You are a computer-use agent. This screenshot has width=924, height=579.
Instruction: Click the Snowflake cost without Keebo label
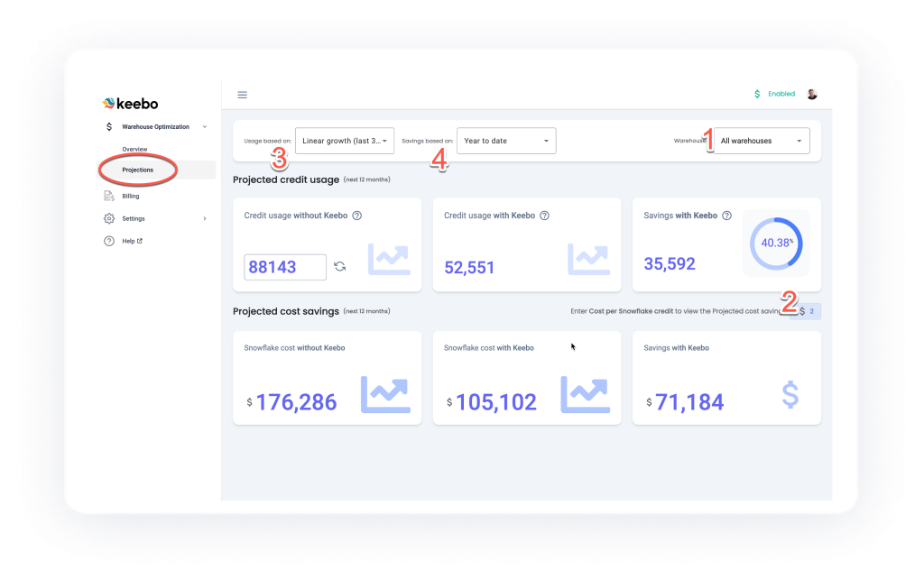click(295, 348)
